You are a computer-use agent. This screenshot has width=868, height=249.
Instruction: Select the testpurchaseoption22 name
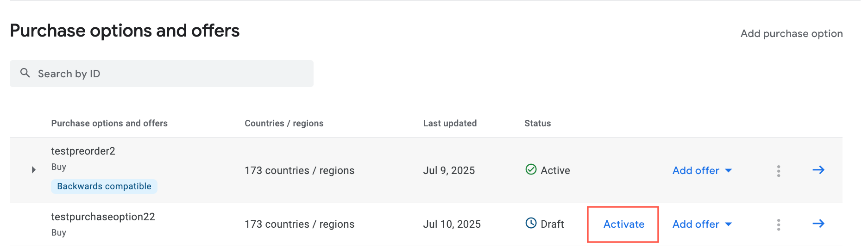point(103,217)
